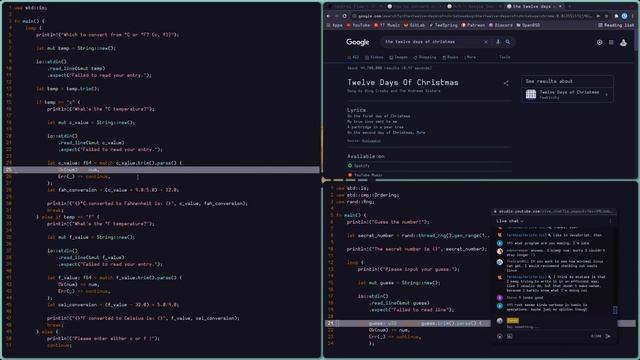The height and width of the screenshot is (360, 640).
Task: Select the Videos search tab
Action: coord(374,57)
